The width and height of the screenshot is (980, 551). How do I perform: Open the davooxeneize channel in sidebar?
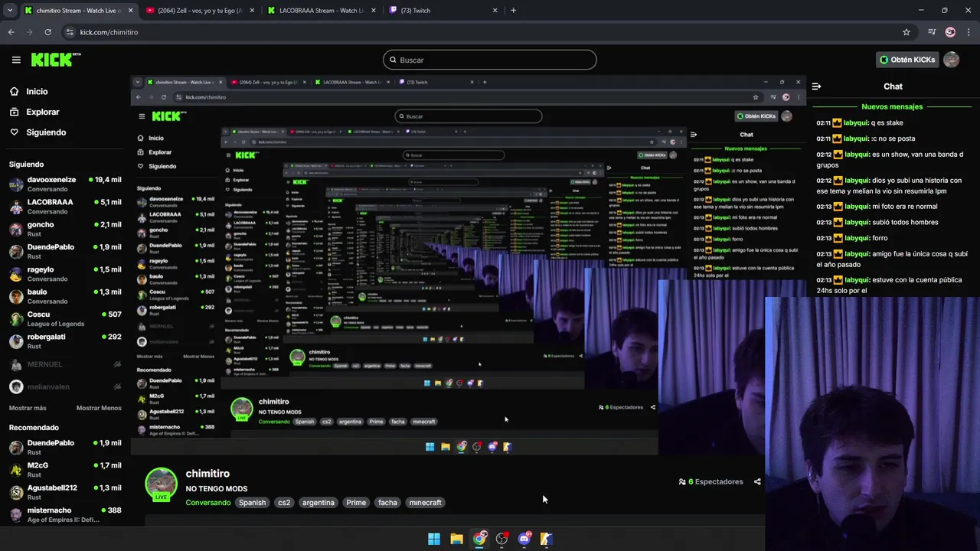(65, 184)
